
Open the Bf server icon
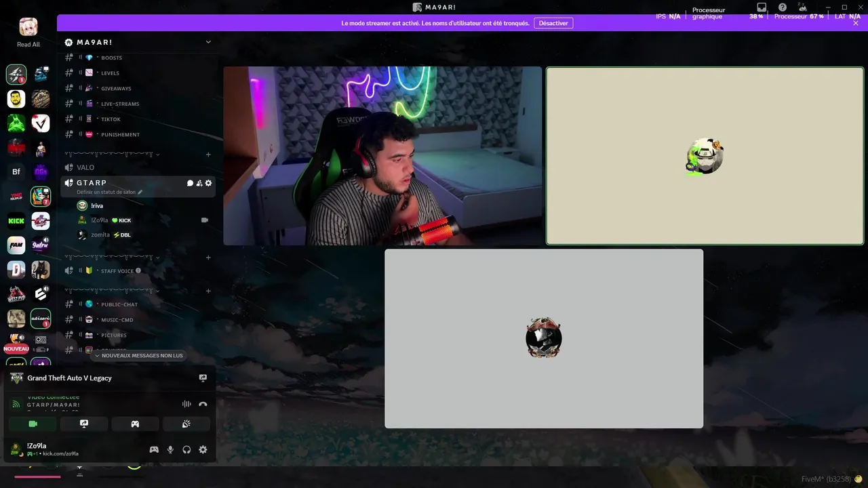pos(16,172)
